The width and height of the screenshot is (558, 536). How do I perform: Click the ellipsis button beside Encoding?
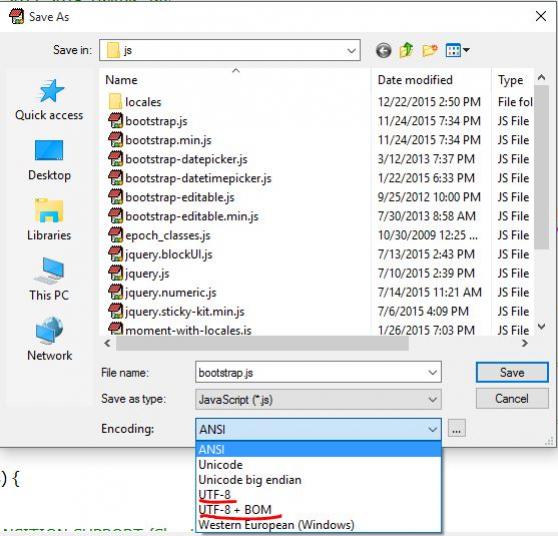click(456, 429)
